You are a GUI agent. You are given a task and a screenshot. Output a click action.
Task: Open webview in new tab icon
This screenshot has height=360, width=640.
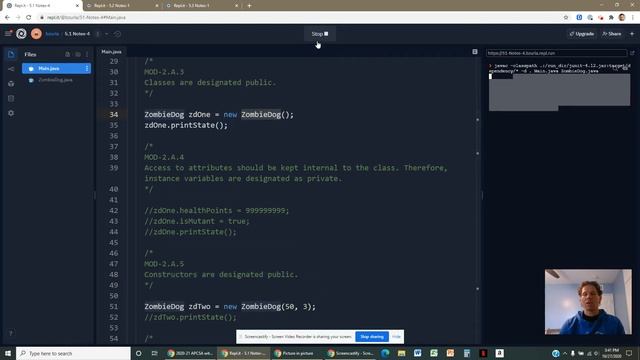coord(632,53)
